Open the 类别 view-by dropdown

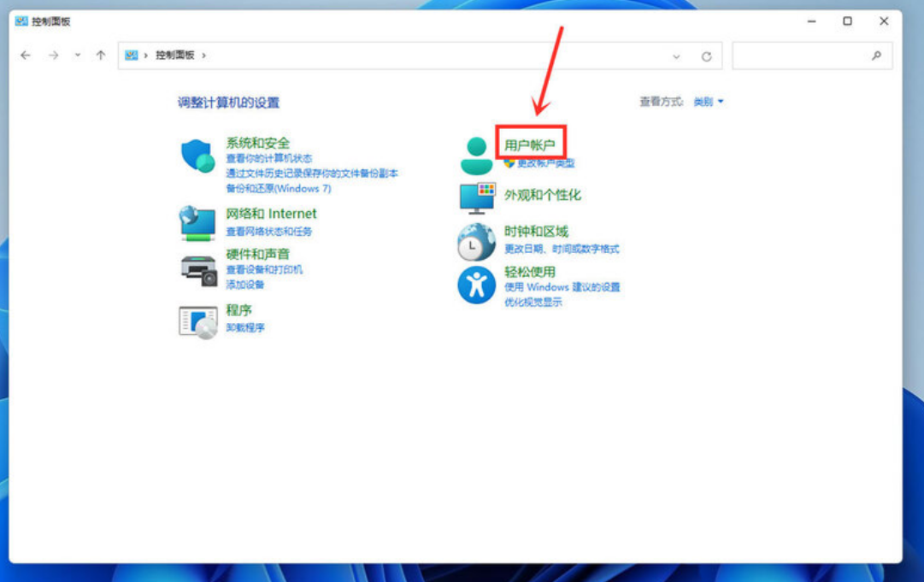(708, 102)
